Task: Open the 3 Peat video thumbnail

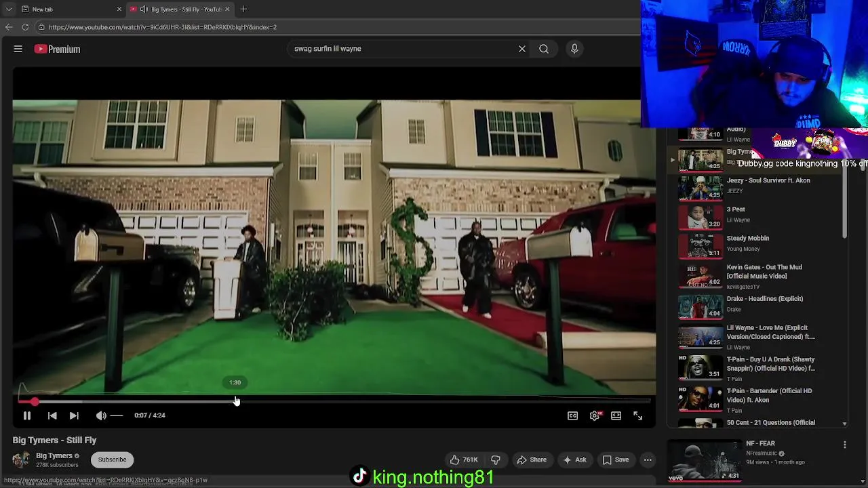Action: pos(701,217)
